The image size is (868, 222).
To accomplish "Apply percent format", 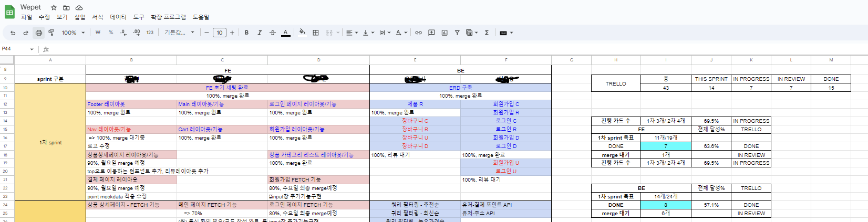I will 111,33.
